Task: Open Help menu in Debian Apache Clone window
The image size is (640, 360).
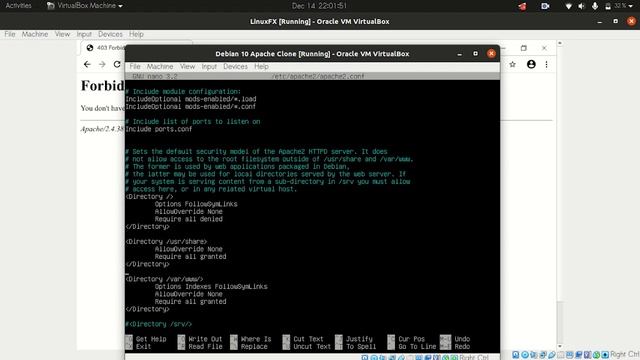Action: click(x=261, y=67)
